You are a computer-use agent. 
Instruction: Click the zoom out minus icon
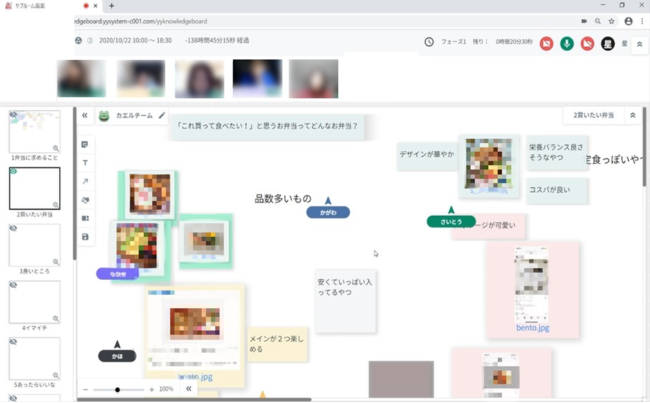click(x=86, y=389)
